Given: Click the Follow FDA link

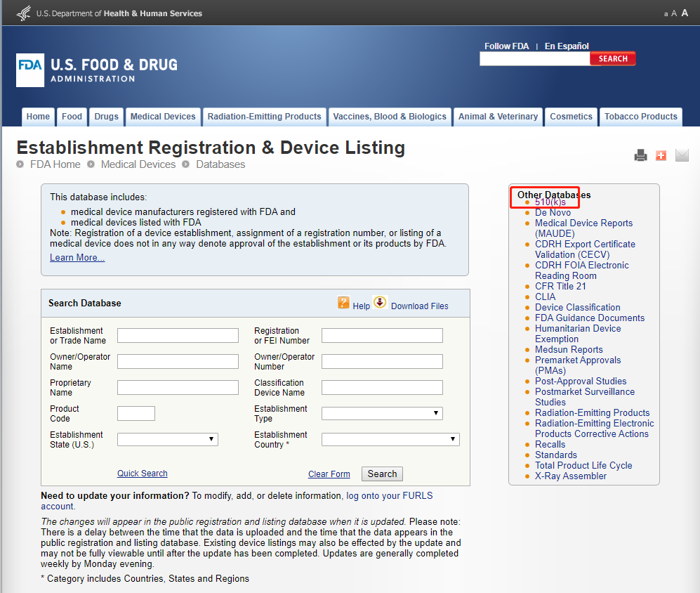Looking at the screenshot, I should (x=507, y=46).
